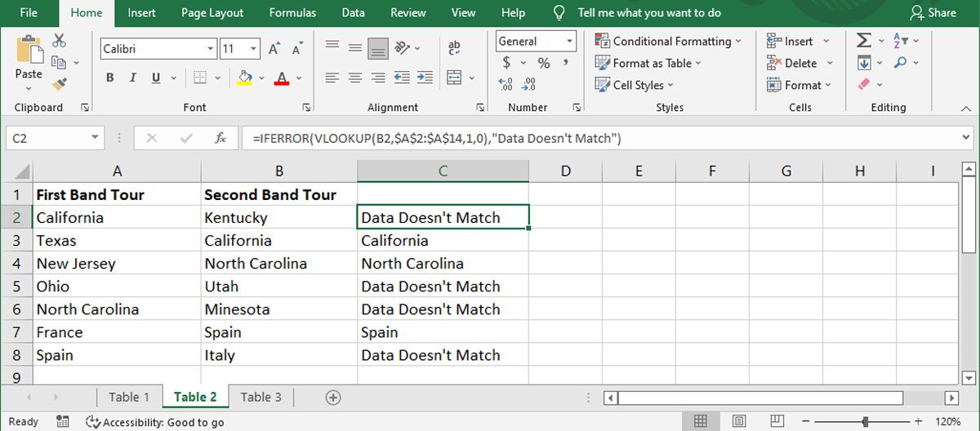Align text right

tap(378, 78)
